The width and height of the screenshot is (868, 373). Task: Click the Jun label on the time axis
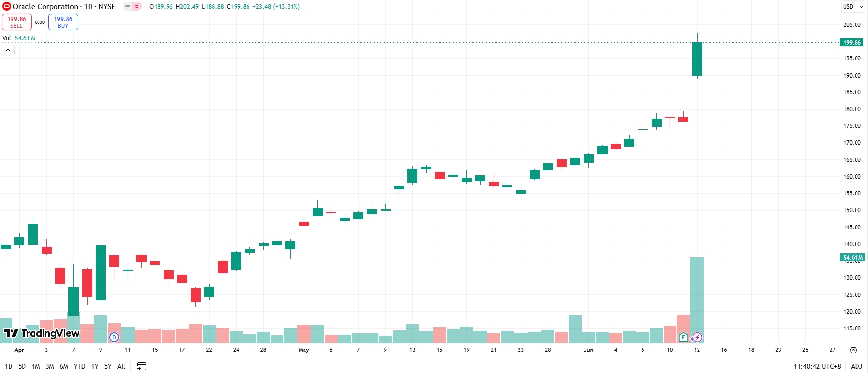(588, 350)
